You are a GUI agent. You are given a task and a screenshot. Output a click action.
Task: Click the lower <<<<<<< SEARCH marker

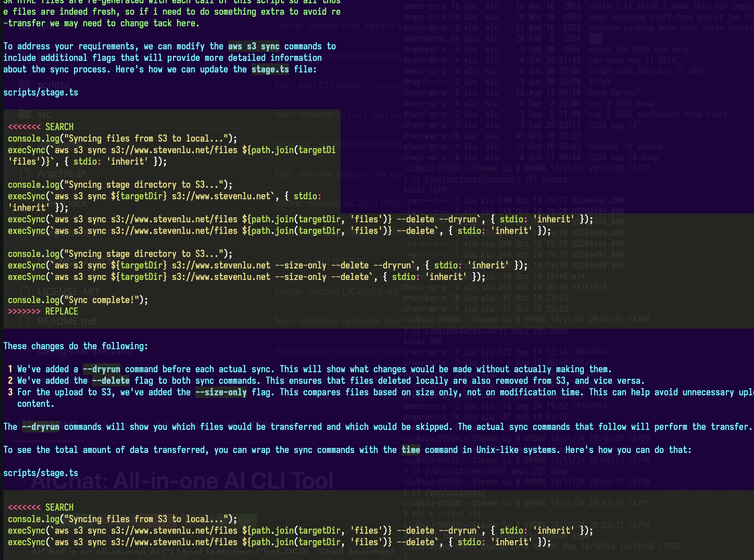tap(41, 508)
